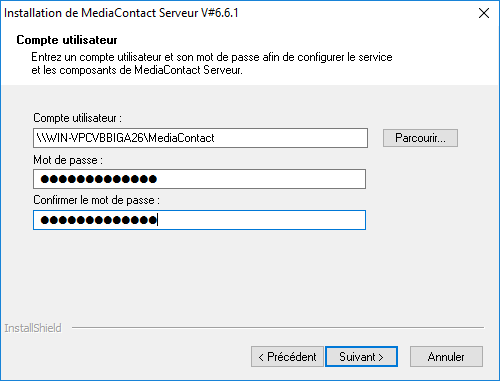Click the bold Compte utilisateur heading
The width and height of the screenshot is (500, 381).
(x=67, y=40)
